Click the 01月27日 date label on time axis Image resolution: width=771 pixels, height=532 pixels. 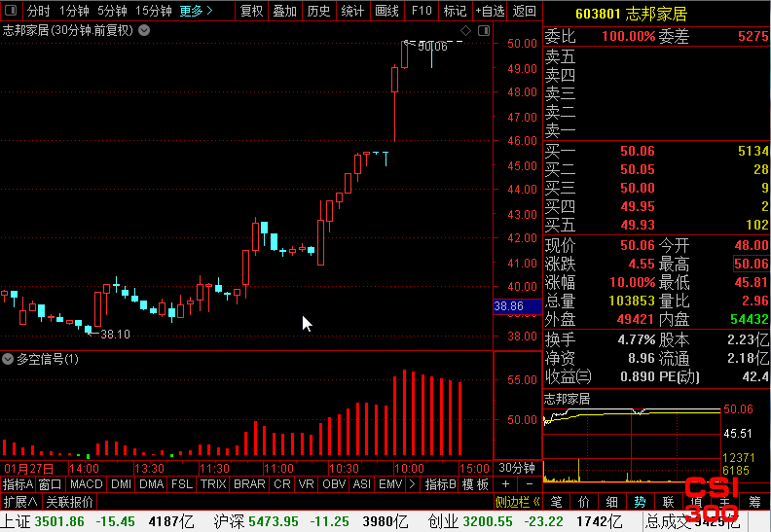(x=28, y=468)
